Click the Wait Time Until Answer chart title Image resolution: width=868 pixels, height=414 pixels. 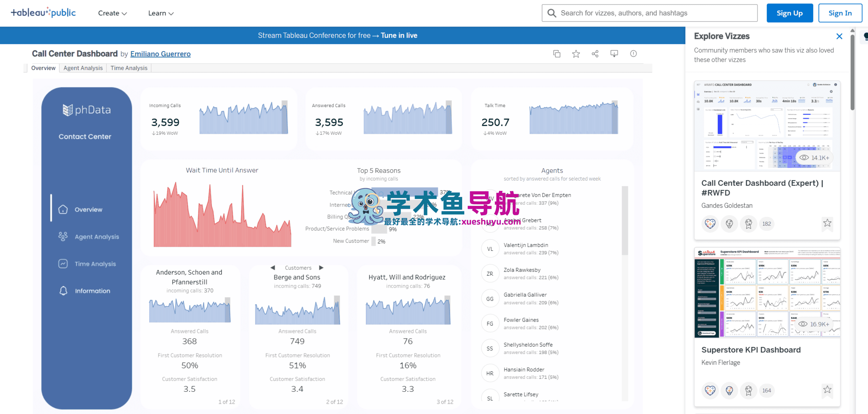pos(222,170)
